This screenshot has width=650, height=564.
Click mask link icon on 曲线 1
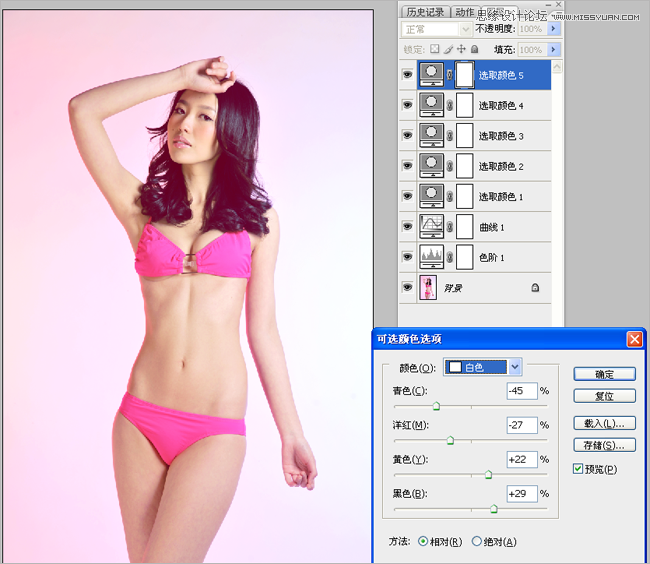click(x=450, y=227)
